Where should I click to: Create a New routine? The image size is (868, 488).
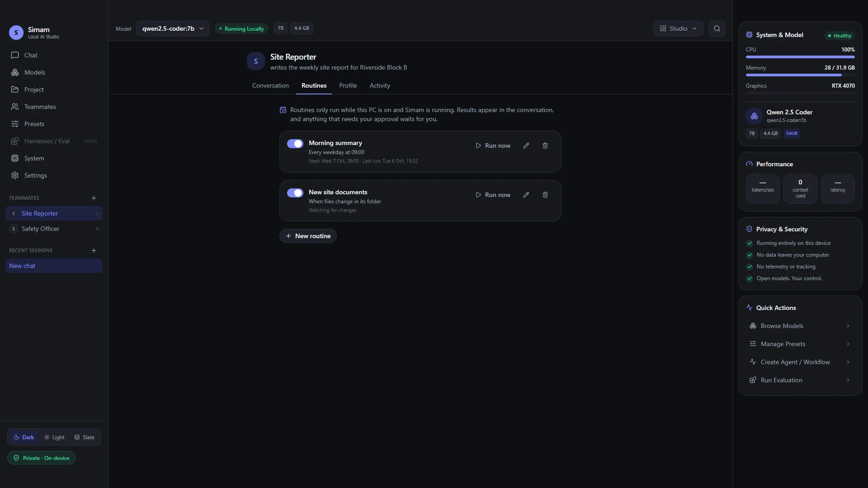click(308, 236)
